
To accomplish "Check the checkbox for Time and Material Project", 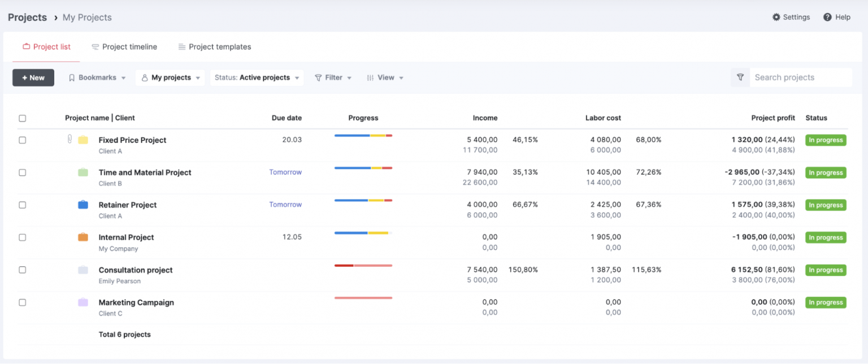I will 22,172.
